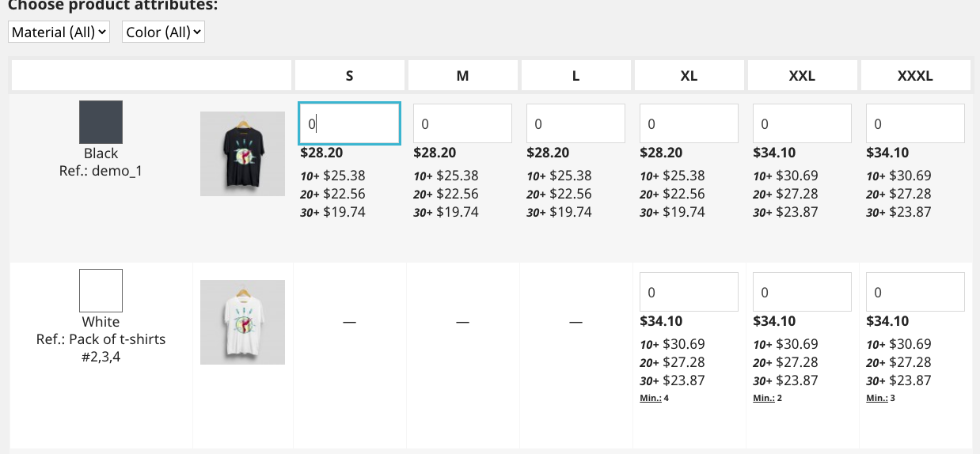Click the White XL quantity field

(689, 292)
